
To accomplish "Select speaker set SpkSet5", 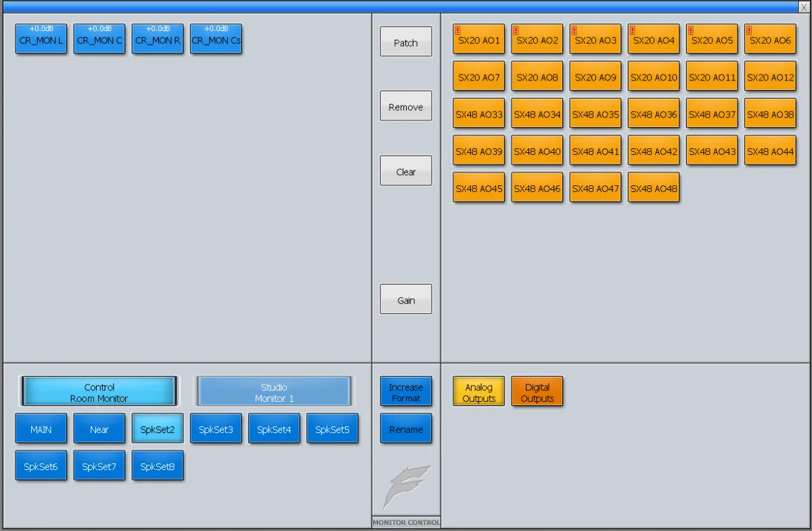I will (x=332, y=429).
